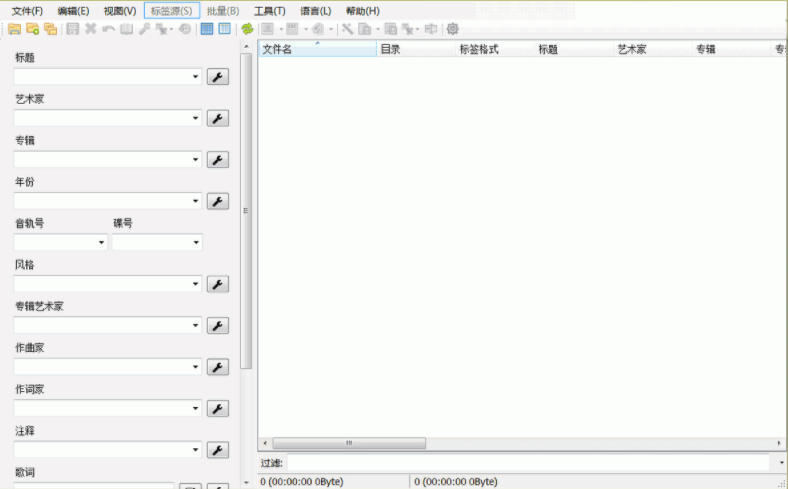Open the 工具(T) menu
Viewport: 788px width, 489px height.
click(x=269, y=10)
